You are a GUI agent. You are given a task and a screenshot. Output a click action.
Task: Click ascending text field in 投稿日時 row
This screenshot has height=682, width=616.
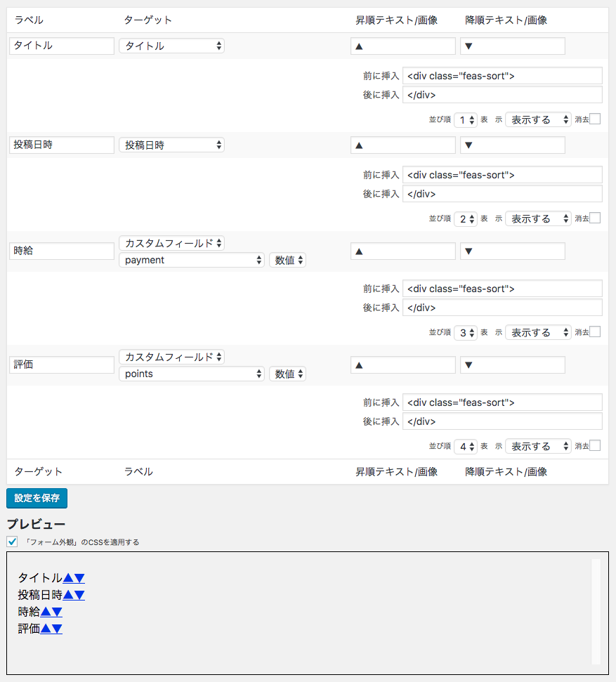point(403,145)
